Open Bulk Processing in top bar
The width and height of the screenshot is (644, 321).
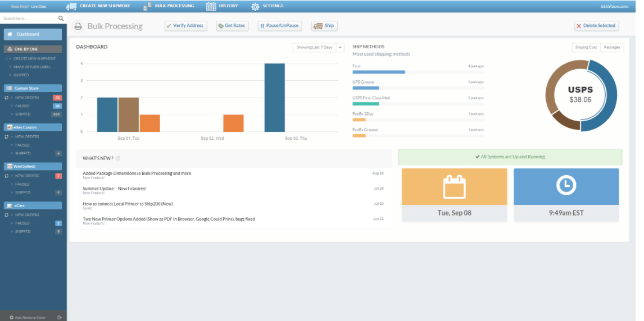tap(169, 6)
